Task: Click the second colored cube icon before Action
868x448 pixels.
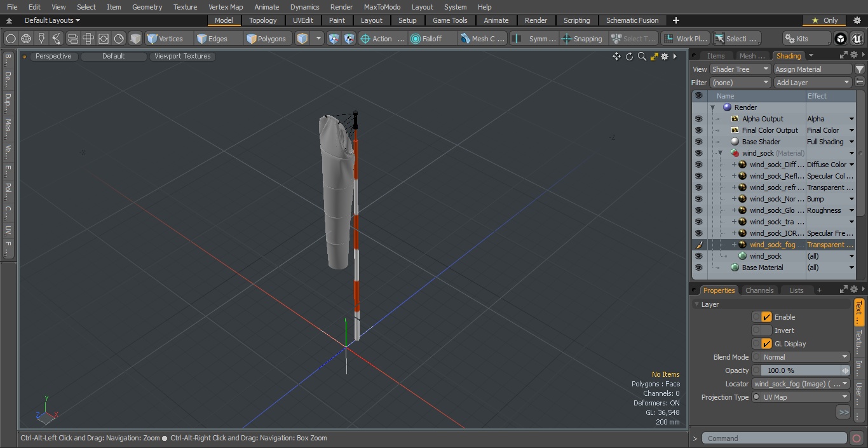Action: click(349, 39)
